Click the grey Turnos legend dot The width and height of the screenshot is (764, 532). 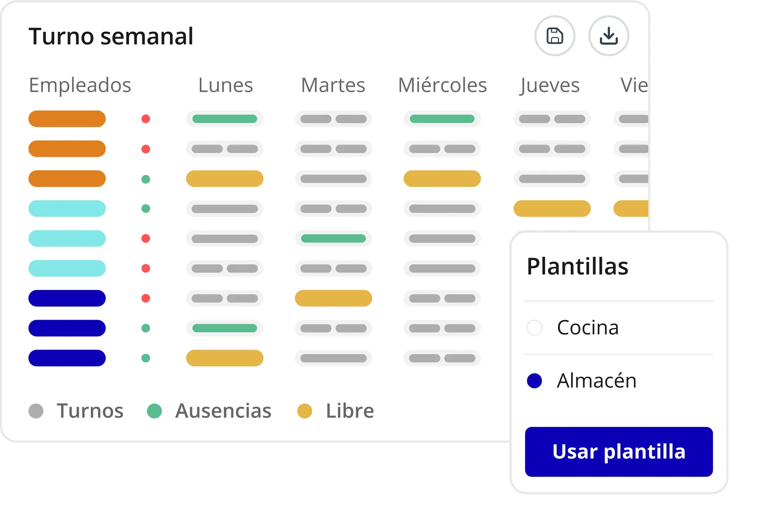click(36, 411)
